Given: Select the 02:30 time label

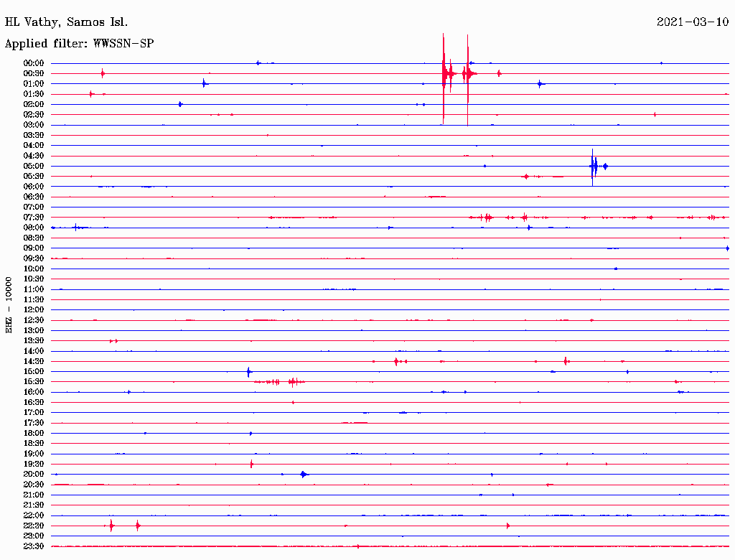Looking at the screenshot, I should click(34, 115).
